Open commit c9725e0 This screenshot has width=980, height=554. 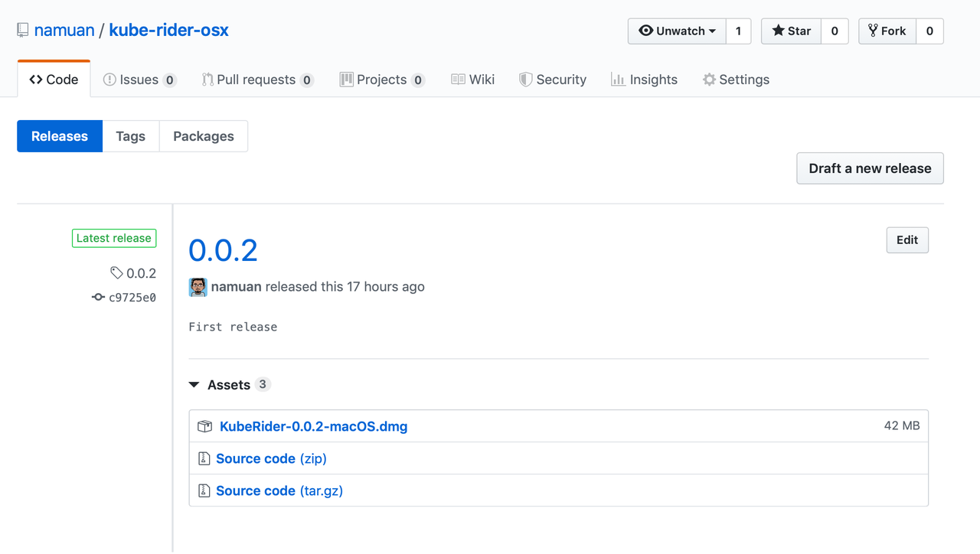[x=132, y=298]
